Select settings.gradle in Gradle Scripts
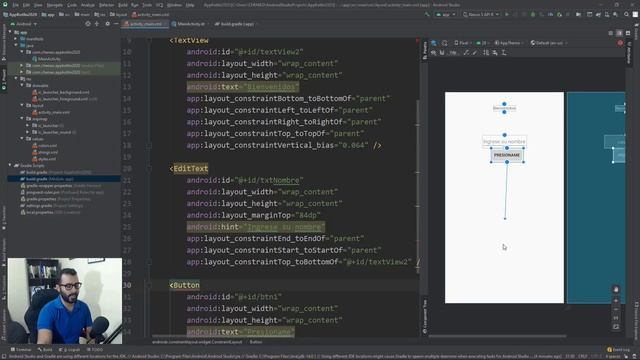 pyautogui.click(x=51, y=206)
